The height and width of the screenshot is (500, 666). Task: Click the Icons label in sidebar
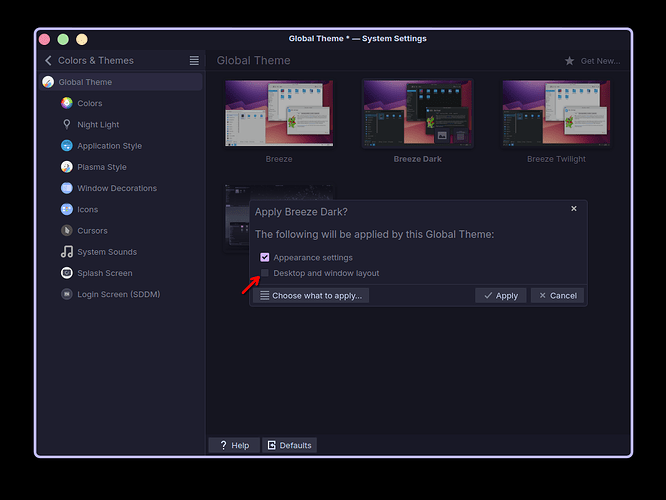[x=87, y=209]
